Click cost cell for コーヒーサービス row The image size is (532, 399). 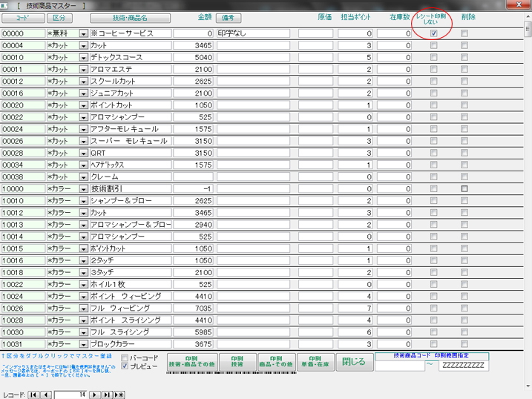tap(315, 33)
